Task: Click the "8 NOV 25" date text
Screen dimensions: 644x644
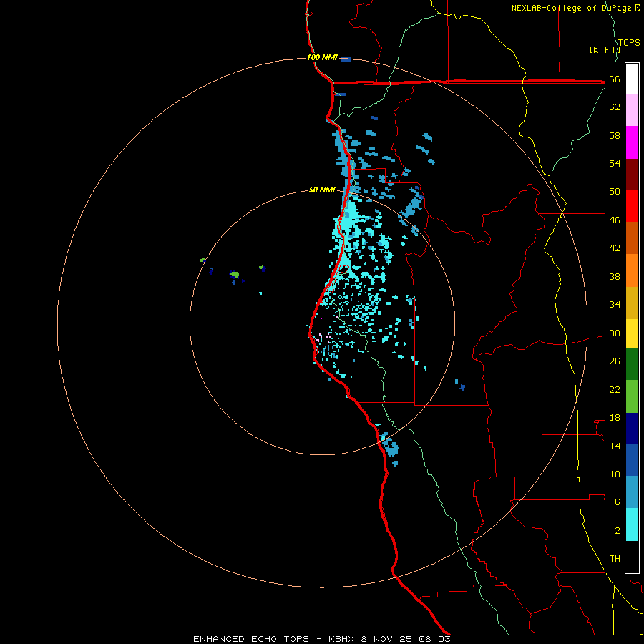Action: pyautogui.click(x=387, y=639)
